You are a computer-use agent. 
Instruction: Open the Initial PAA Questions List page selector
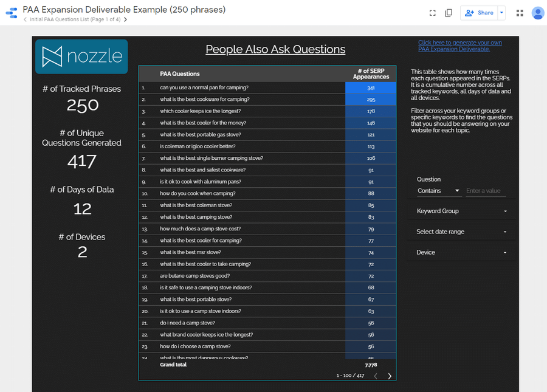tap(75, 19)
